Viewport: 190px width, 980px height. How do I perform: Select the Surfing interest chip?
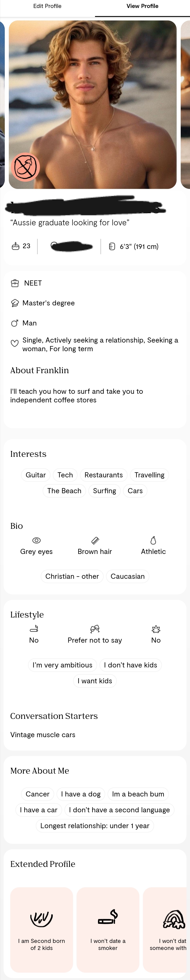pos(104,491)
